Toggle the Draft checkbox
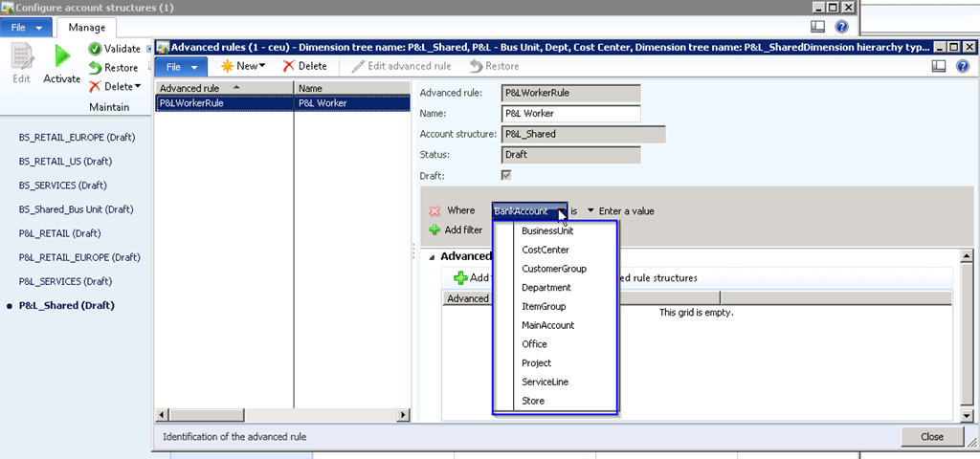 tap(506, 175)
